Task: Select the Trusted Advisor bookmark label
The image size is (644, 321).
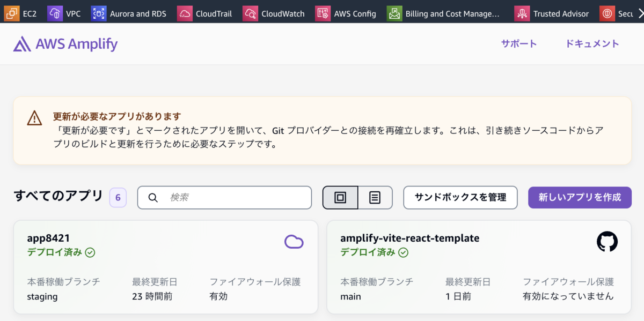Action: click(x=561, y=14)
